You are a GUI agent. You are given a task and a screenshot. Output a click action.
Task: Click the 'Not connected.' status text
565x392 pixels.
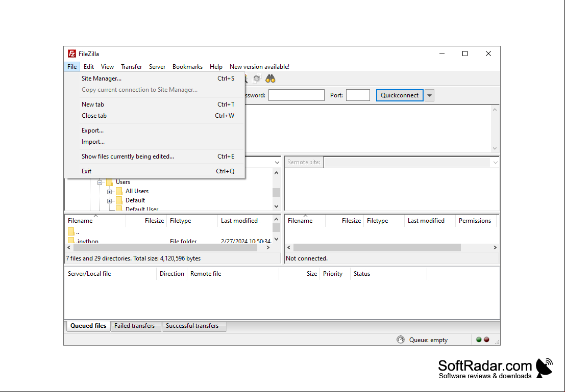(307, 258)
